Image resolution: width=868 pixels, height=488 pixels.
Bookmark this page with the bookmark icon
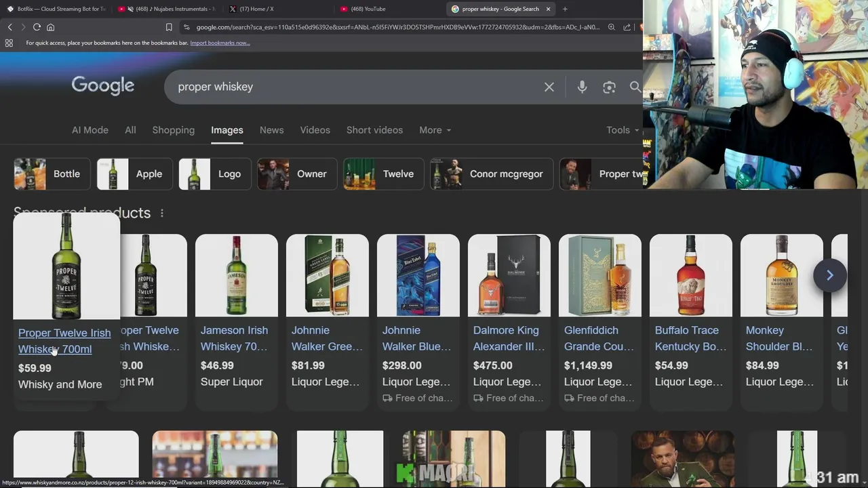(x=169, y=27)
